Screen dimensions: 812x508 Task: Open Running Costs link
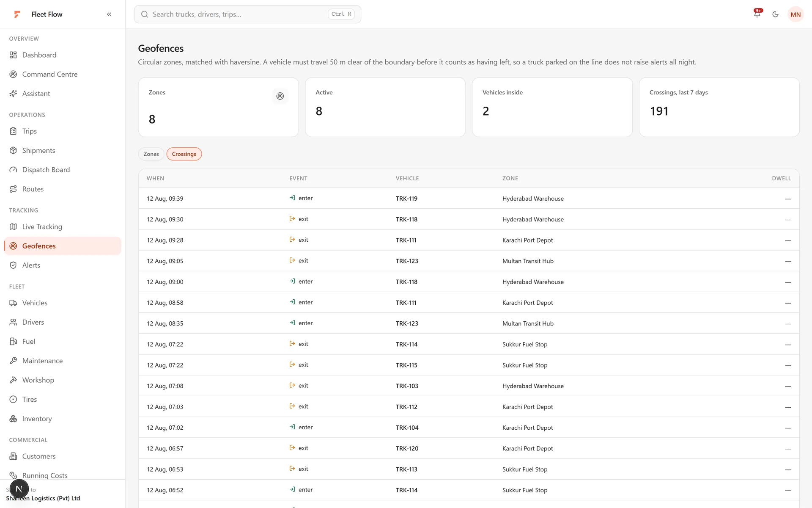[45, 475]
